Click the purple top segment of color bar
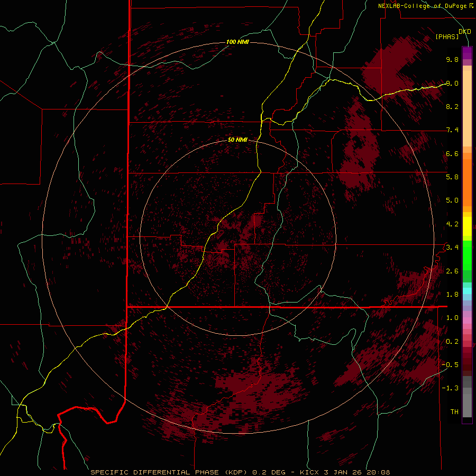The height and width of the screenshot is (476, 476). (x=467, y=53)
